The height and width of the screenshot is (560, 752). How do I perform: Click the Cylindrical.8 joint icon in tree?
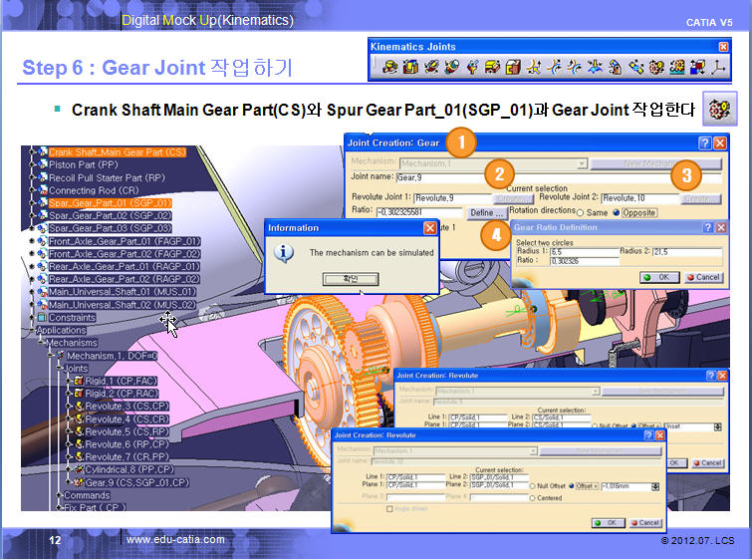[77, 469]
